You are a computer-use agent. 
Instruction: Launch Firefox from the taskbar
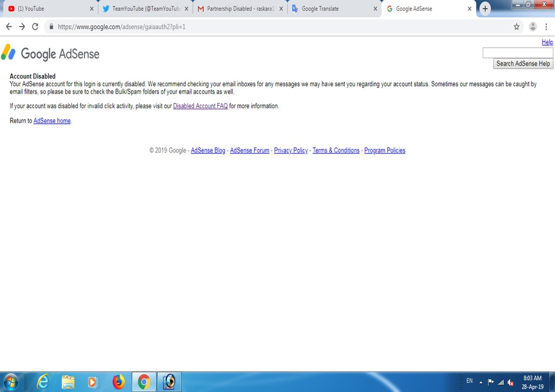pos(119,382)
